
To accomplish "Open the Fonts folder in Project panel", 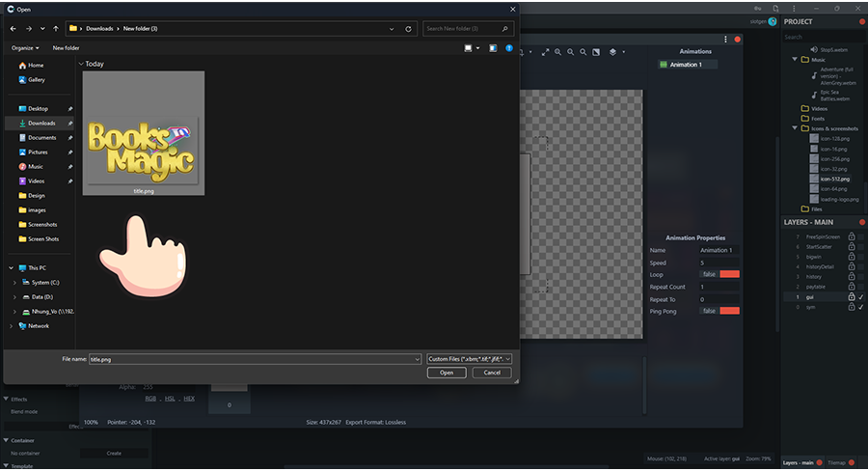I will click(813, 119).
